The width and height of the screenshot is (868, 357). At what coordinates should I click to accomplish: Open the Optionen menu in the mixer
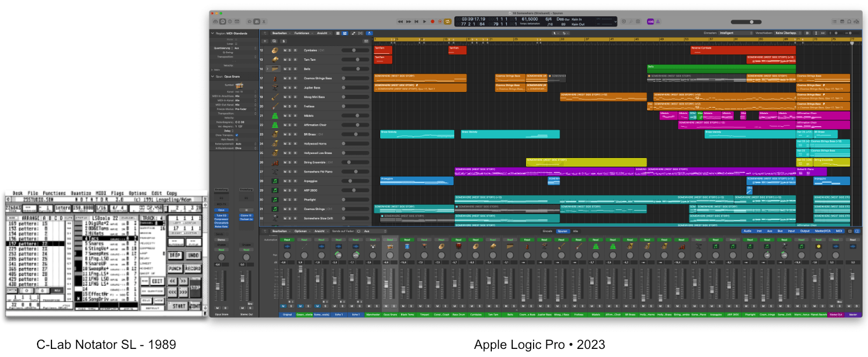[x=301, y=231]
